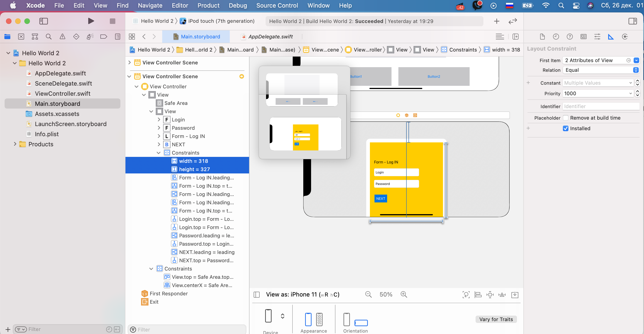Screen dimensions: 644x334
Task: Expand the NEXT button outline item
Action: [159, 144]
